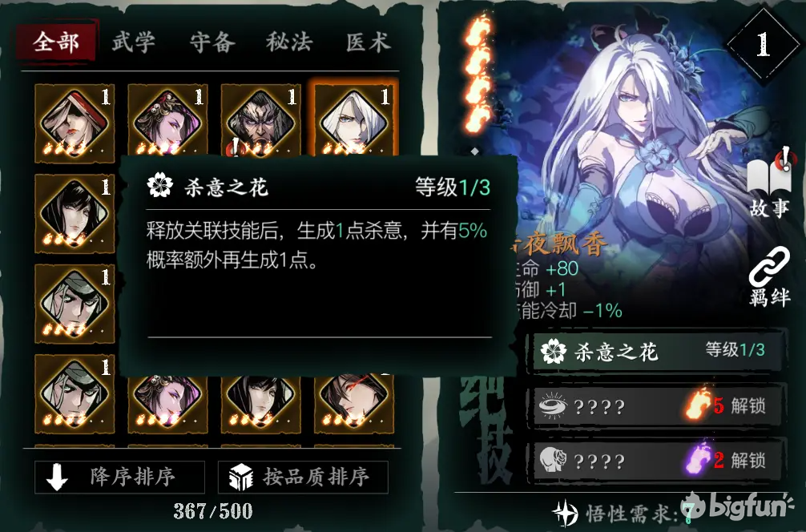Toggle 按品质排序 sort by quality
This screenshot has height=532, width=806.
pos(303,477)
